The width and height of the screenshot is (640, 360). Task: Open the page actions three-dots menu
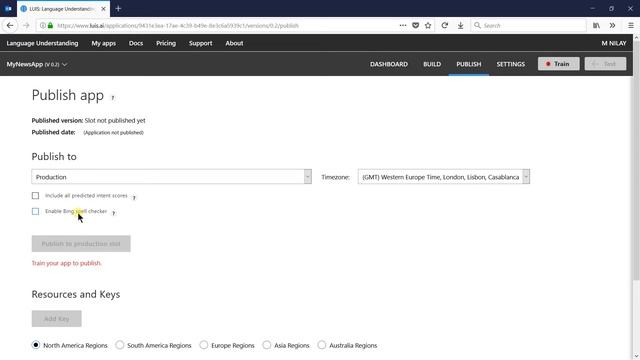[403, 25]
